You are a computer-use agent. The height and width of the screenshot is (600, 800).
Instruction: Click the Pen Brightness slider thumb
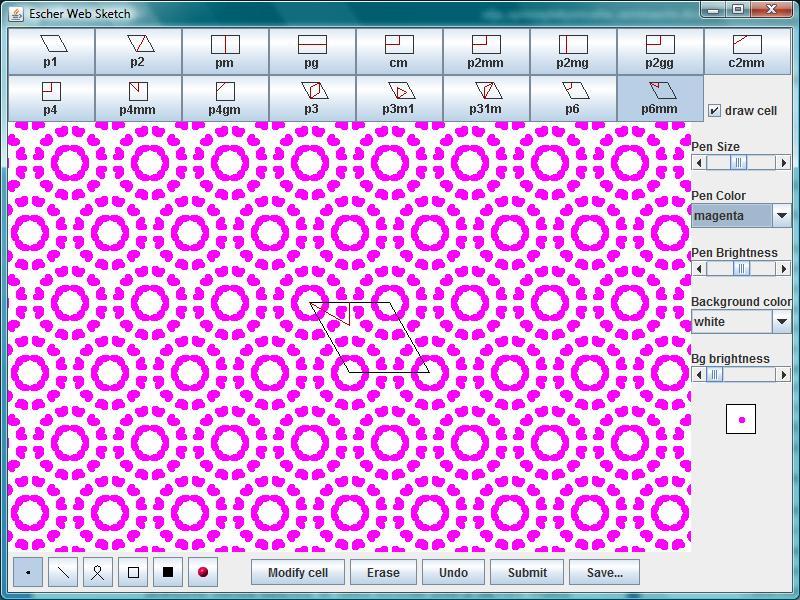[741, 268]
